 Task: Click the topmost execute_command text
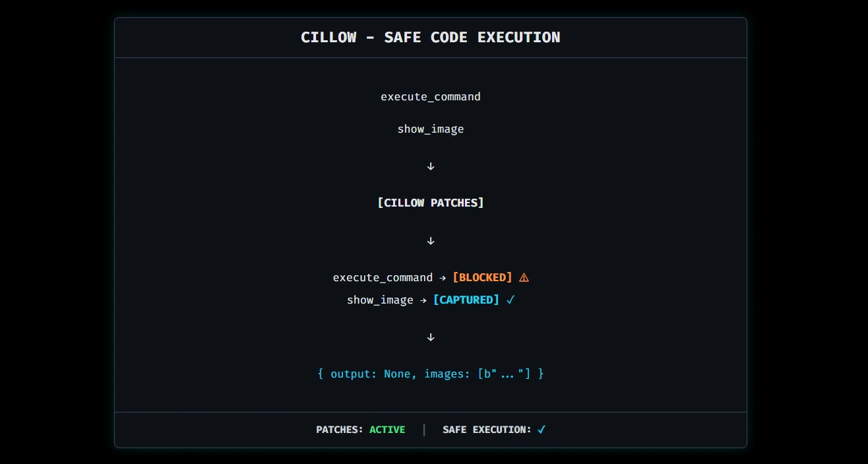click(x=431, y=97)
